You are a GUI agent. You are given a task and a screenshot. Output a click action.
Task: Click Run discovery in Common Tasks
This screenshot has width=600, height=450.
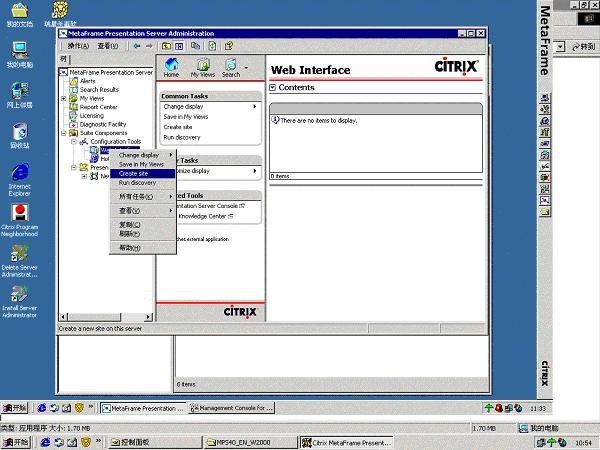[x=182, y=137]
